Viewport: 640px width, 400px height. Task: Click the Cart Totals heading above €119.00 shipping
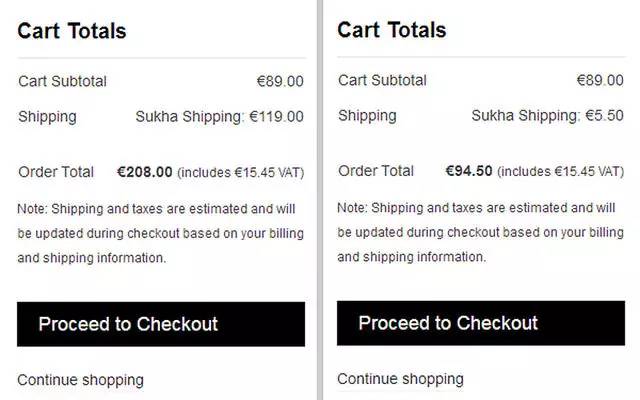72,31
